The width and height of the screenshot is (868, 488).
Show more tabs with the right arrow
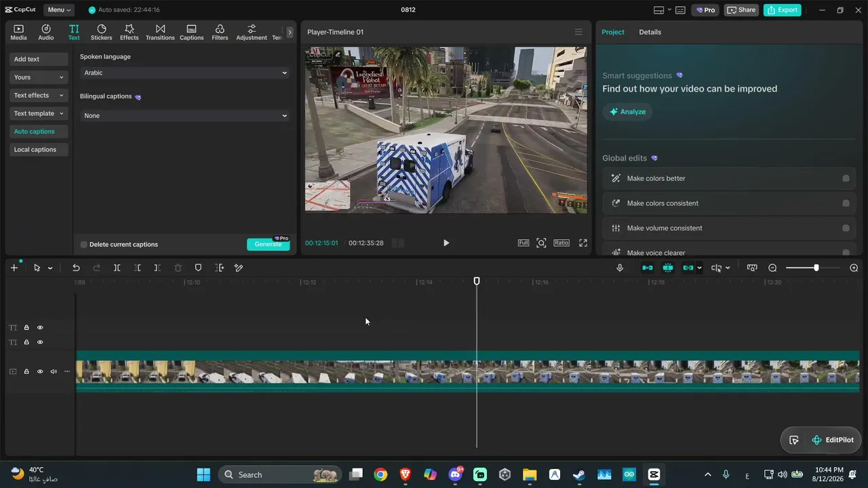pos(290,32)
